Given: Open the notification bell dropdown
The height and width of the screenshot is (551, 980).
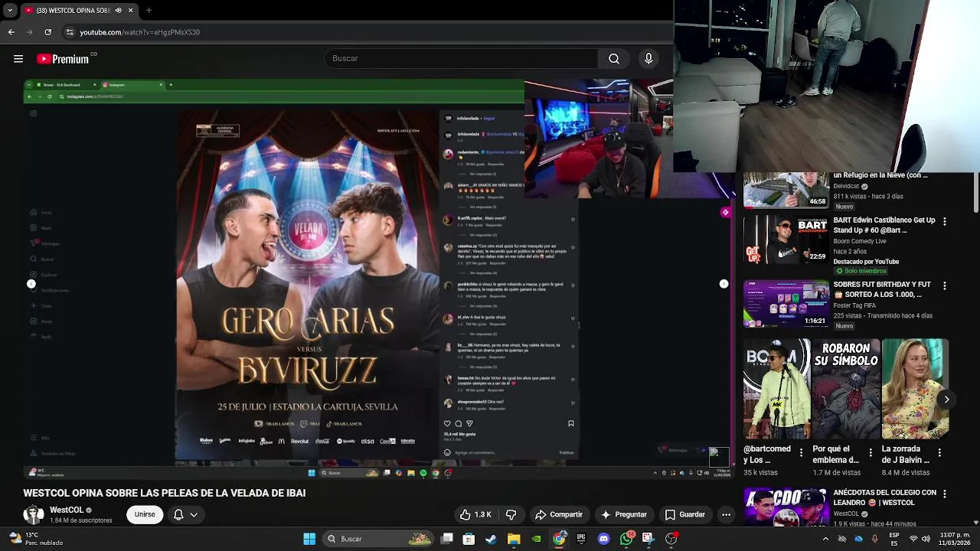Looking at the screenshot, I should click(185, 515).
